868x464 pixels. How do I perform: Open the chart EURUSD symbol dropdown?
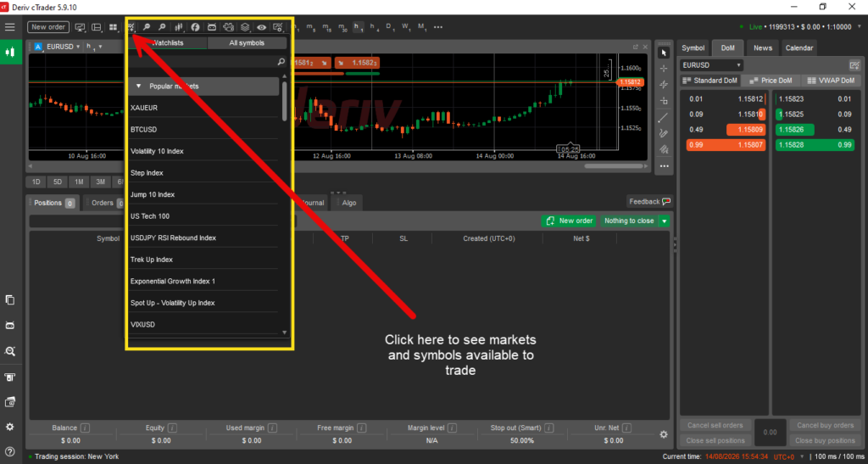pos(63,47)
